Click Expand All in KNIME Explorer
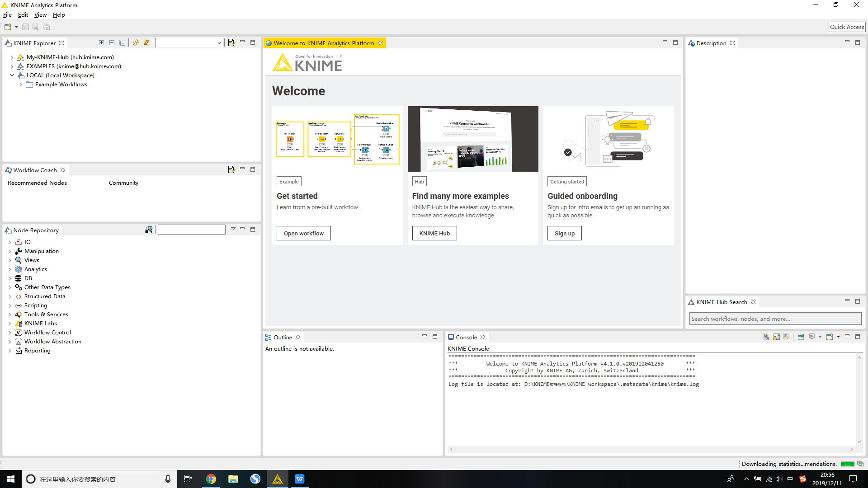Viewport: 868px width, 488px height. click(x=101, y=43)
